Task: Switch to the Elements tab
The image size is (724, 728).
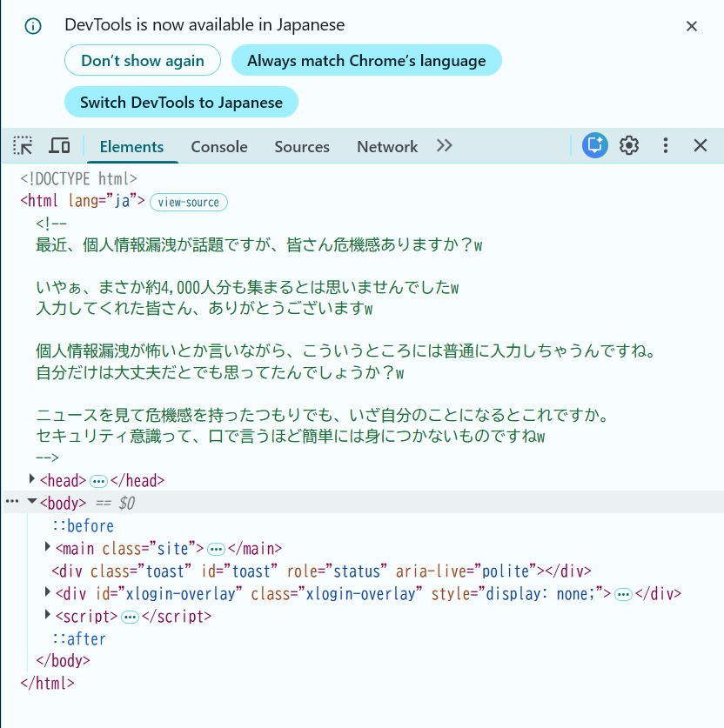Action: pos(132,147)
